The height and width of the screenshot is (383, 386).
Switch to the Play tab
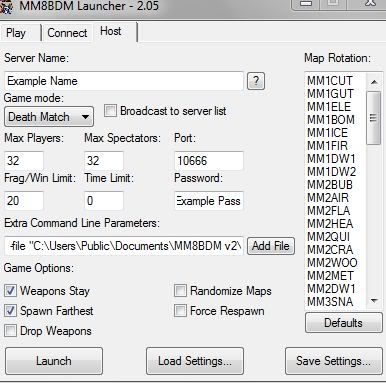click(x=16, y=33)
